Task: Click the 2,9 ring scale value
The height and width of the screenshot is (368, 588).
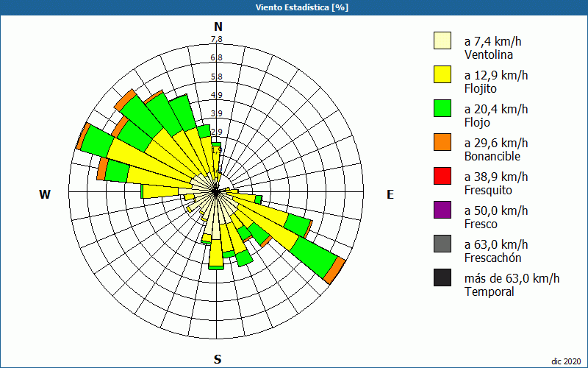Action: (x=216, y=132)
